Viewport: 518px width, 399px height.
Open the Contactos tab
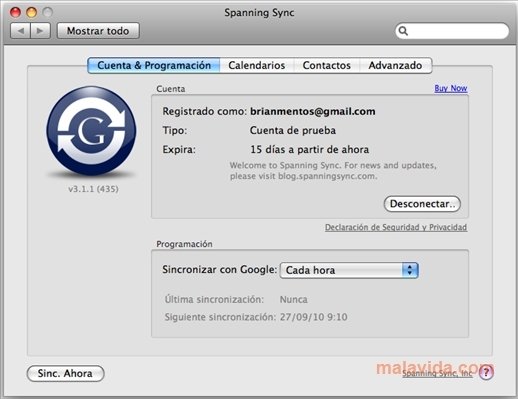pyautogui.click(x=326, y=65)
